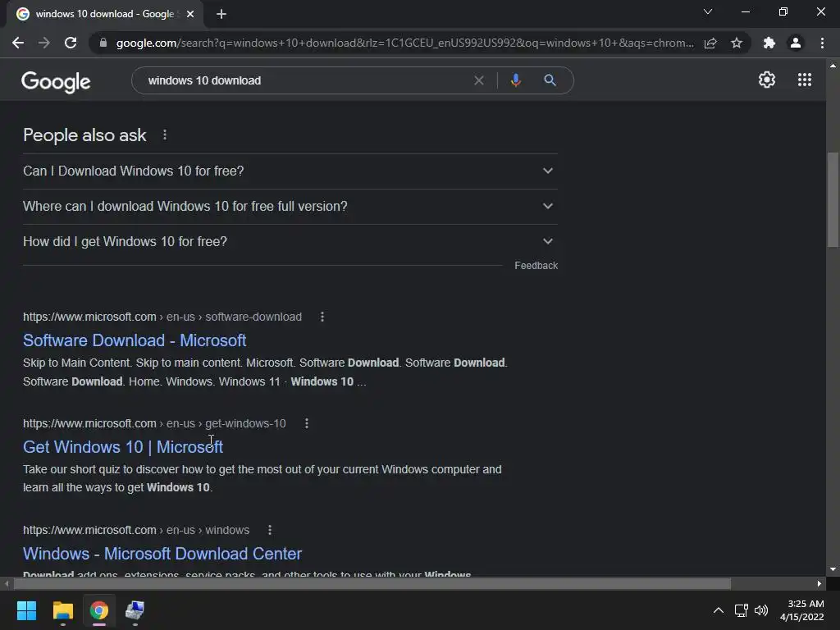The width and height of the screenshot is (840, 630).
Task: Open the People also ask options dots
Action: [164, 135]
